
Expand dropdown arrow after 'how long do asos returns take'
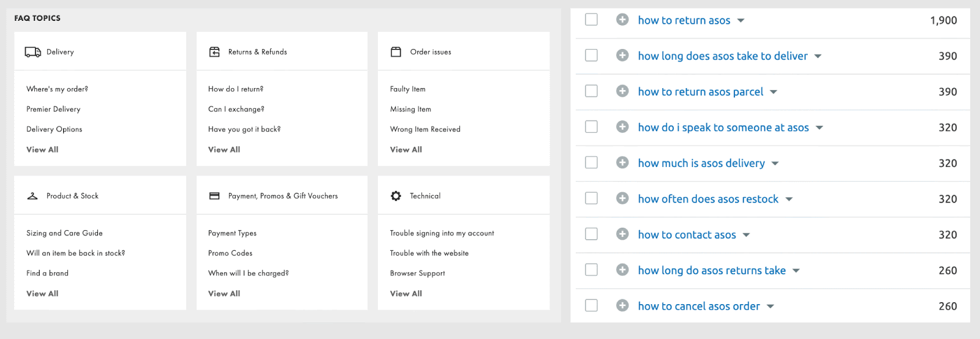pyautogui.click(x=796, y=271)
